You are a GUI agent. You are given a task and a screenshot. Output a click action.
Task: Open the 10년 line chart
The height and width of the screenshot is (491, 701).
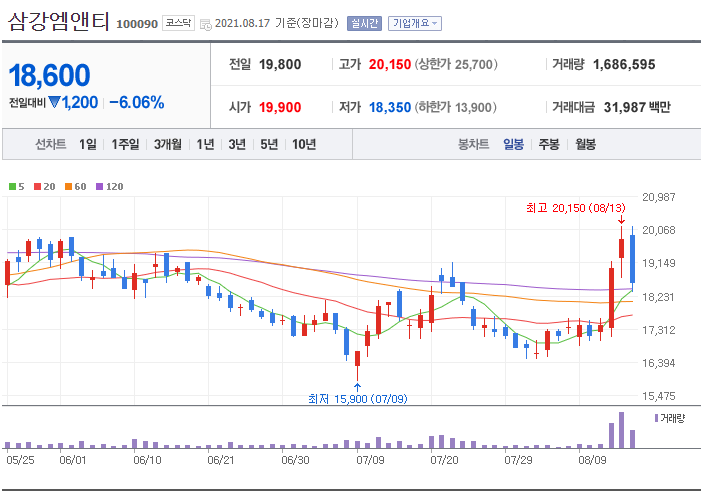tap(304, 144)
